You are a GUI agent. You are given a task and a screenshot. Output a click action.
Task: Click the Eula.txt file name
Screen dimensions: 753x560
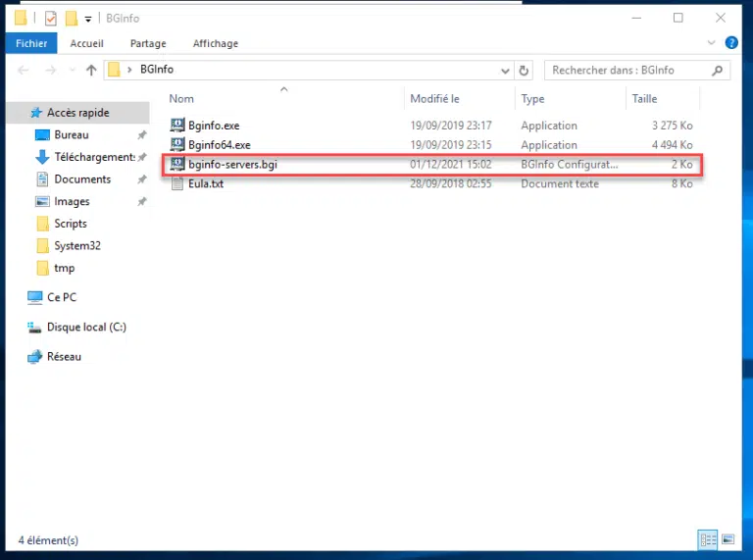tap(206, 183)
